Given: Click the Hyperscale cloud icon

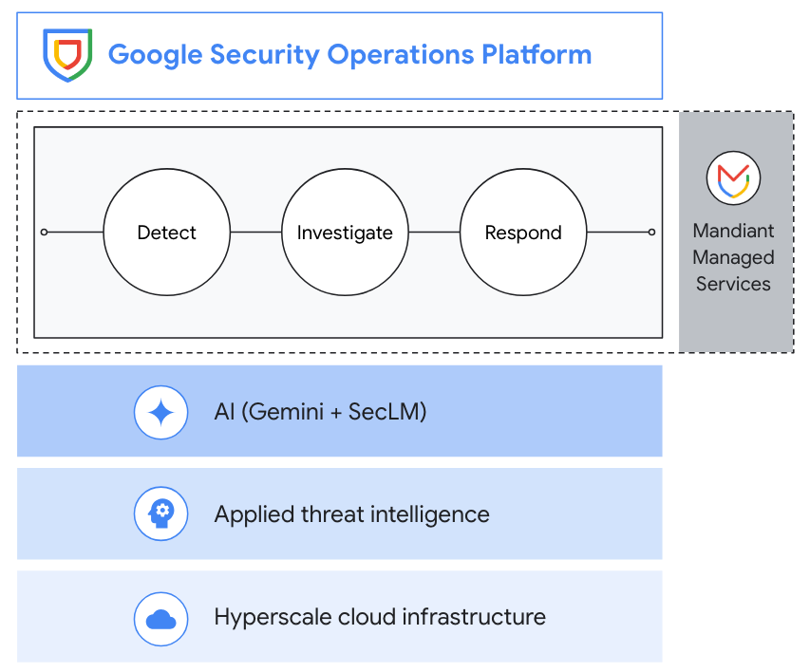Looking at the screenshot, I should click(160, 618).
